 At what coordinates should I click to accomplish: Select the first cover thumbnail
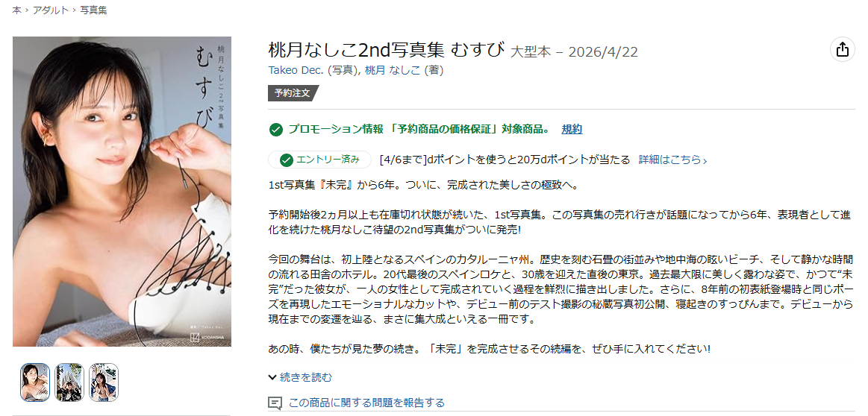[35, 382]
